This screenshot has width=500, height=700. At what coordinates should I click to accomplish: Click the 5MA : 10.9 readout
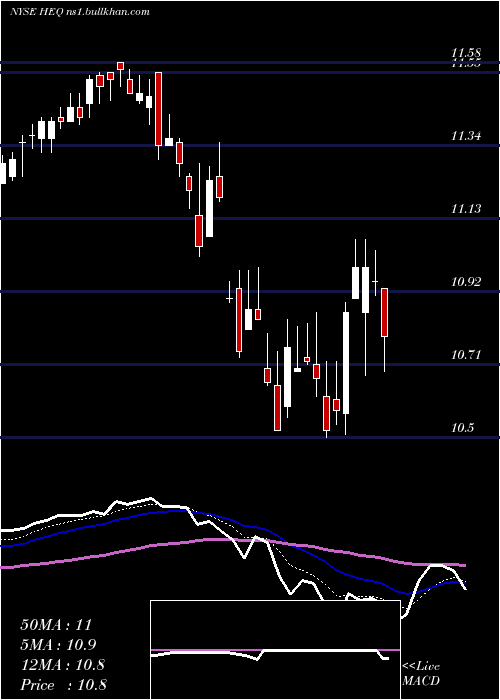click(58, 645)
